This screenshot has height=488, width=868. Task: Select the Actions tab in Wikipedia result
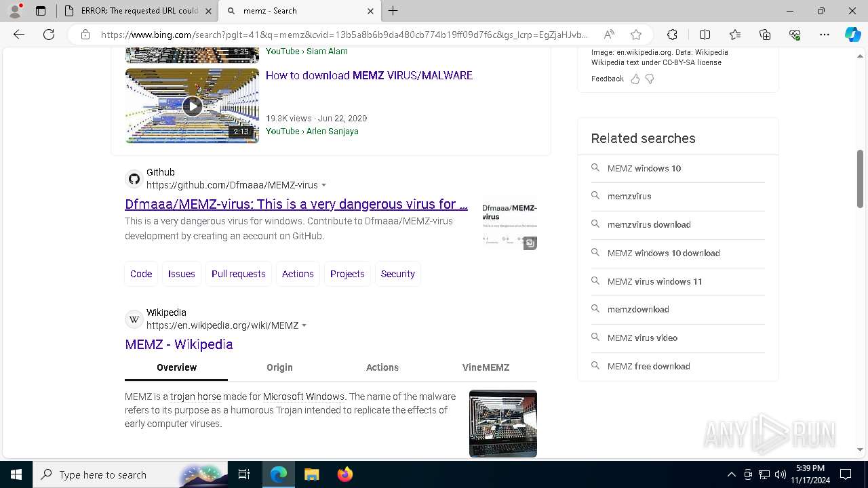pyautogui.click(x=382, y=367)
